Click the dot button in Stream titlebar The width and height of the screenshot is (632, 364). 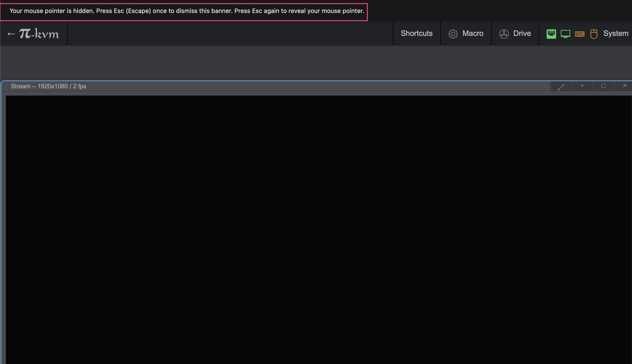(582, 86)
